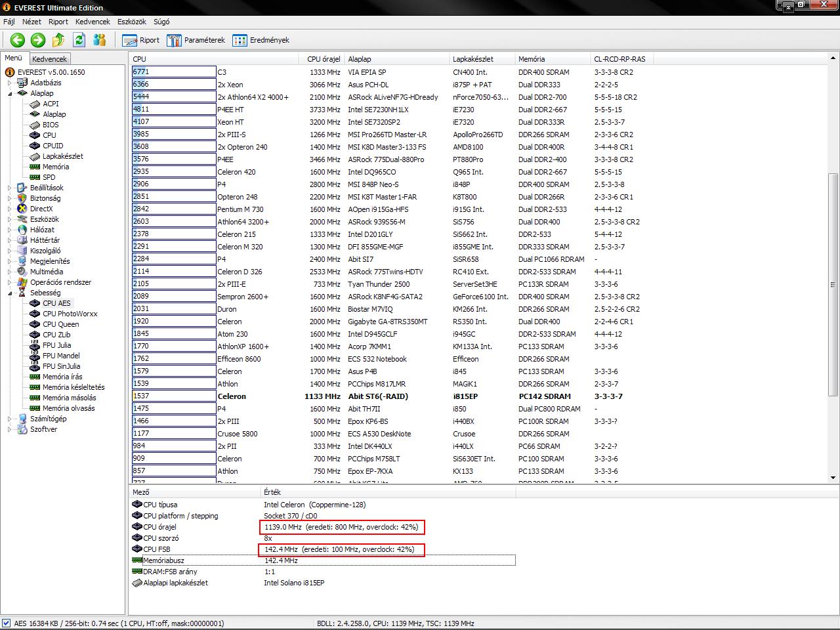840x630 pixels.
Task: Select Memória olvasás benchmark
Action: (62, 408)
